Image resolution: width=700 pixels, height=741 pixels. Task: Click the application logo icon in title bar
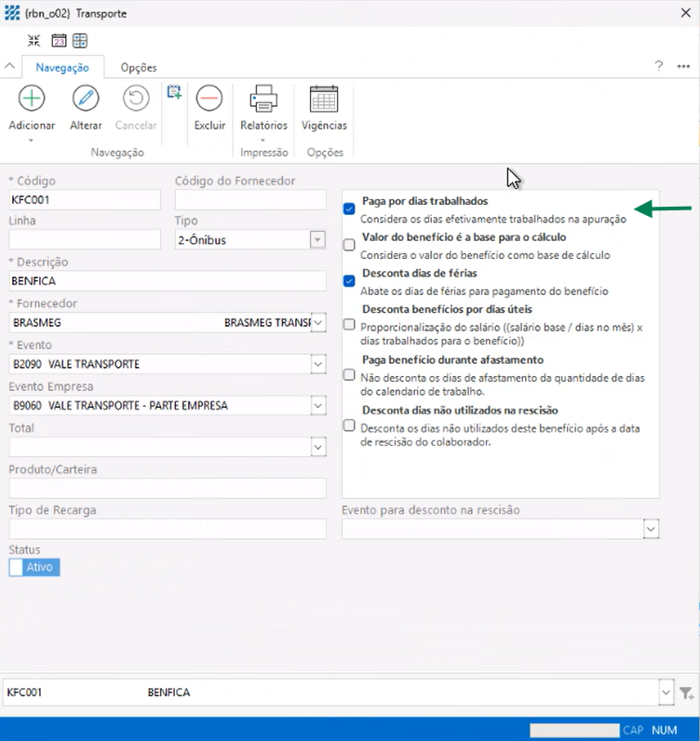[x=12, y=13]
